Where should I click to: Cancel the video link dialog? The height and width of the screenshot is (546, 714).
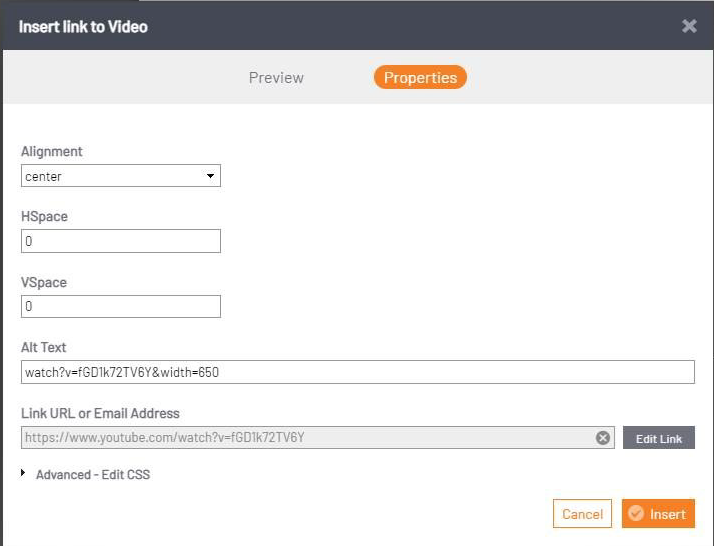click(x=582, y=514)
